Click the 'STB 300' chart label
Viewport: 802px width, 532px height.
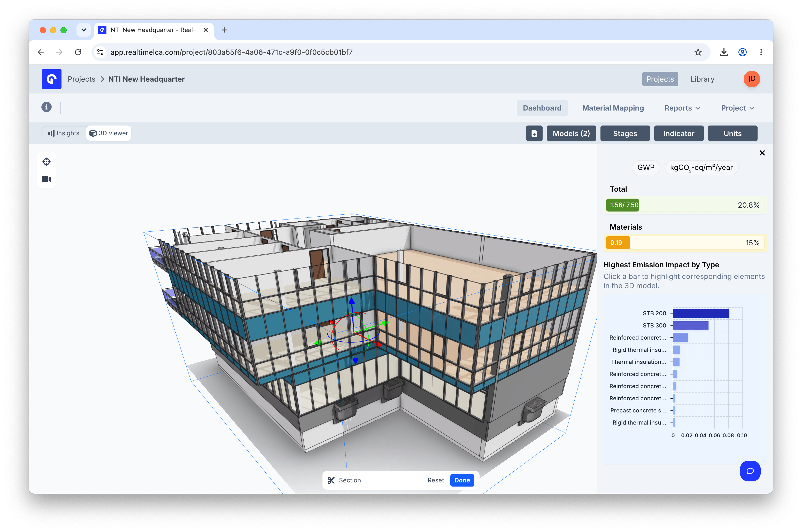(654, 325)
